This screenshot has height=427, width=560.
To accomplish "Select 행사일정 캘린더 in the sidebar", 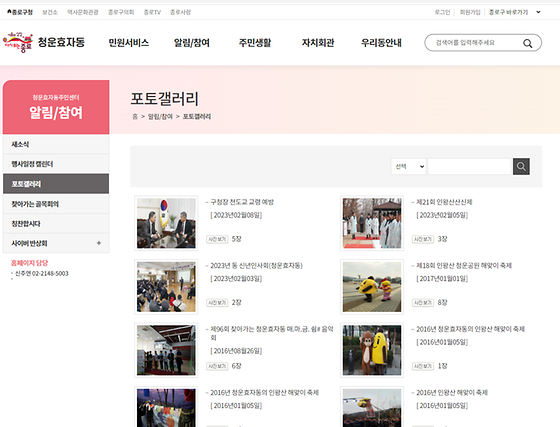I will coord(56,164).
